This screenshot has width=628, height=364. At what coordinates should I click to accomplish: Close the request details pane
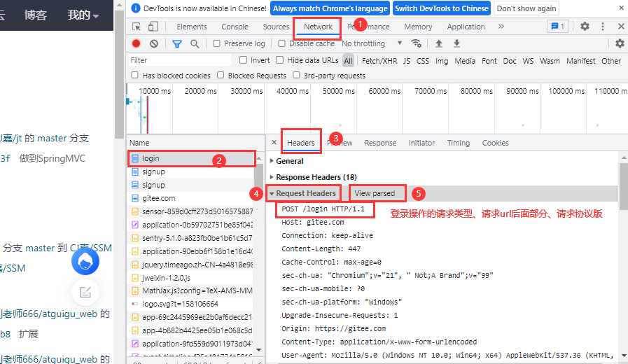274,142
